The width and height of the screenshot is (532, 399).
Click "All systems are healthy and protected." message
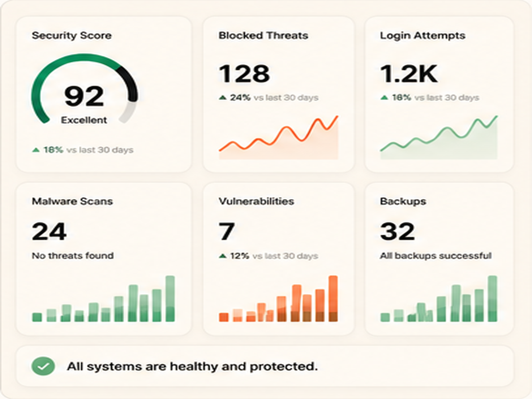pos(192,367)
